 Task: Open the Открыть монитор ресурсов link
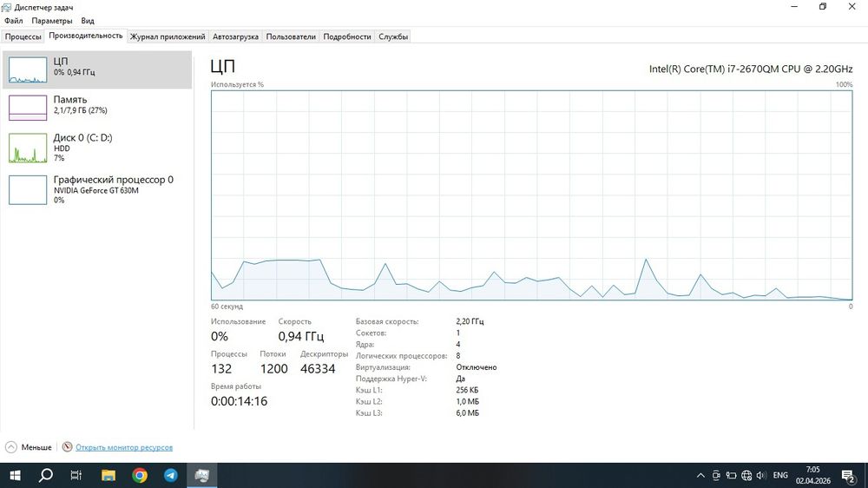tap(124, 447)
